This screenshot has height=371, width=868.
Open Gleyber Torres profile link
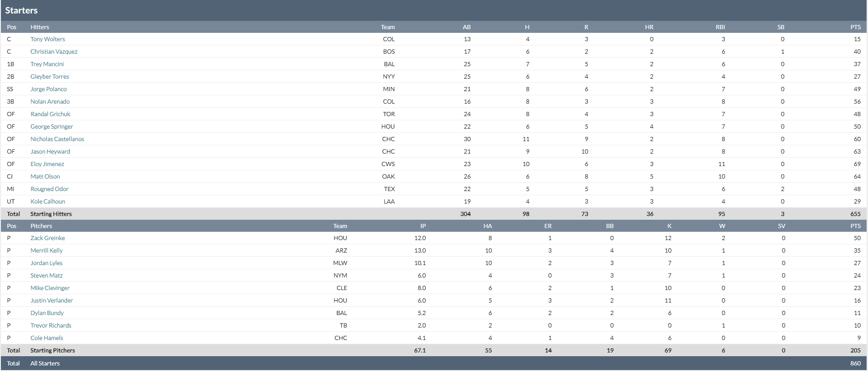[50, 77]
